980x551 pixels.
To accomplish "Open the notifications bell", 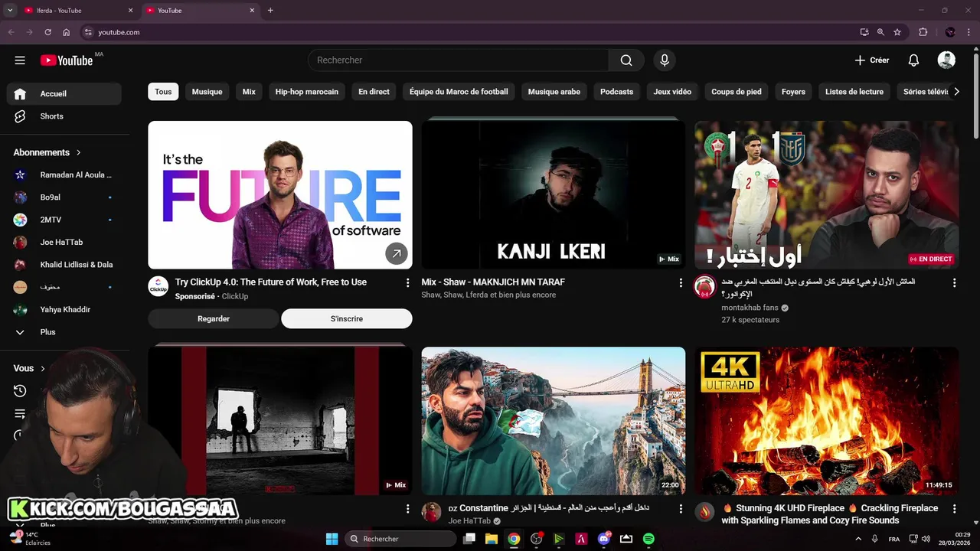I will (913, 60).
